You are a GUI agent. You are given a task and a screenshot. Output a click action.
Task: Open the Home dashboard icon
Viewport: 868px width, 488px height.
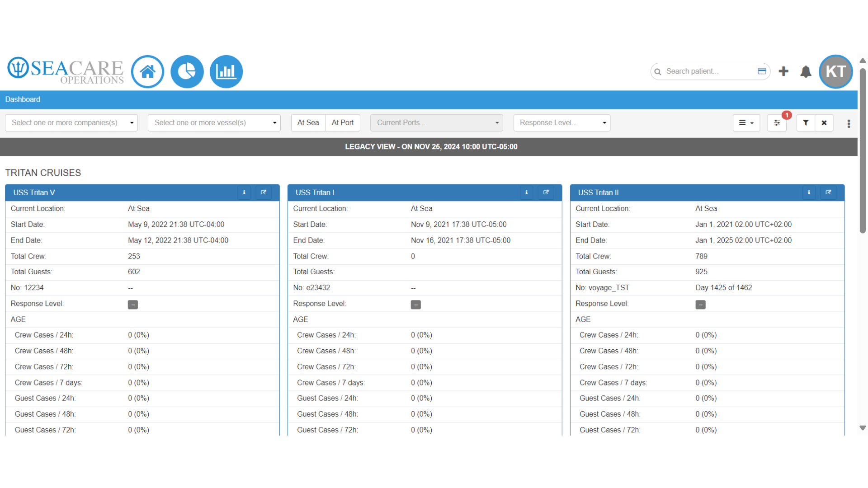(147, 71)
